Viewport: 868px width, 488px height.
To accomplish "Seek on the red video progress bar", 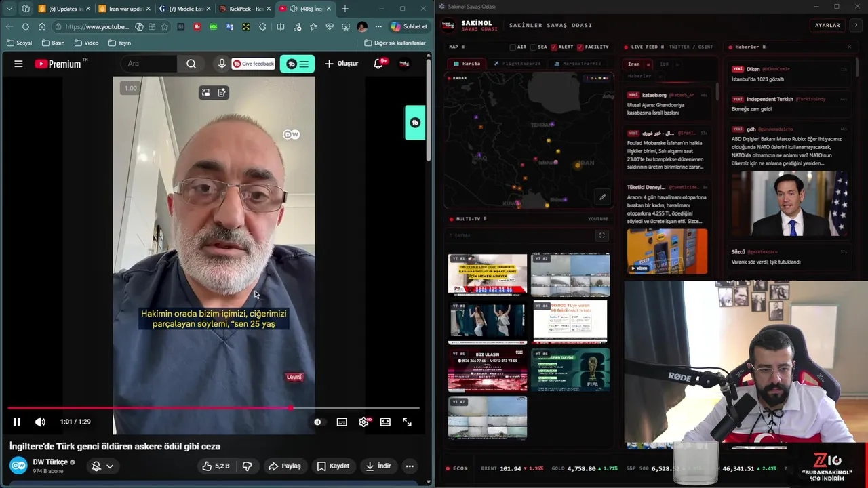I will [x=214, y=408].
